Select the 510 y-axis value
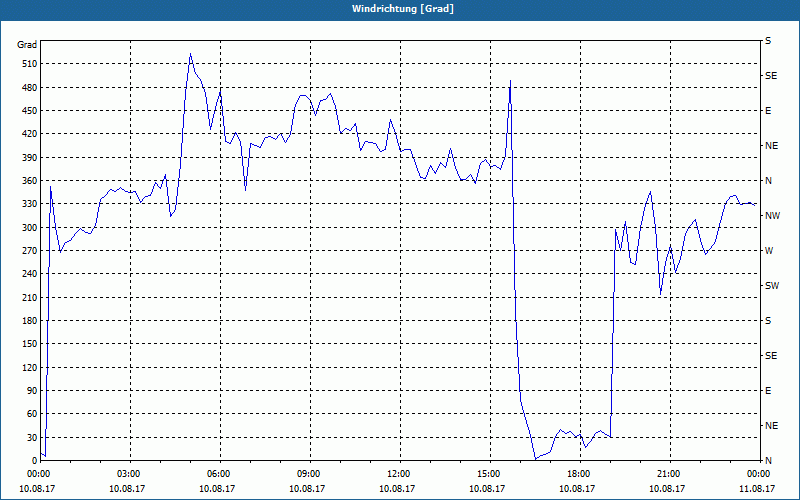Image resolution: width=800 pixels, height=500 pixels. click(30, 64)
